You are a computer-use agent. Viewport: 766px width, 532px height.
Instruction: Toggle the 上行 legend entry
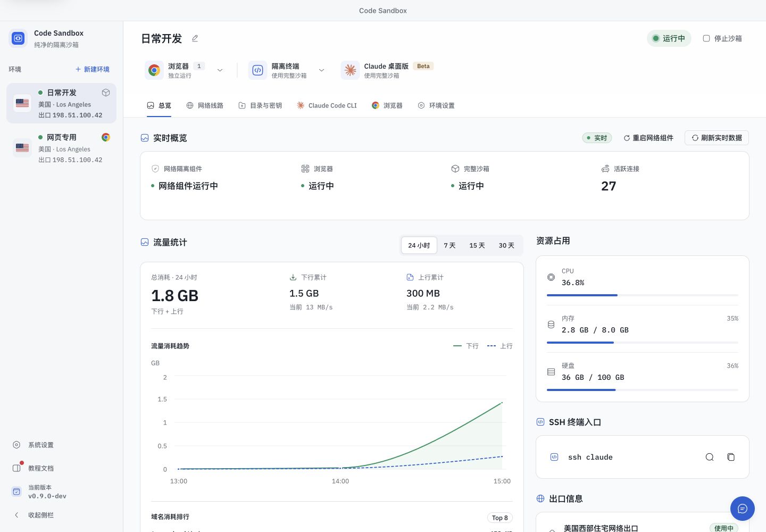500,346
